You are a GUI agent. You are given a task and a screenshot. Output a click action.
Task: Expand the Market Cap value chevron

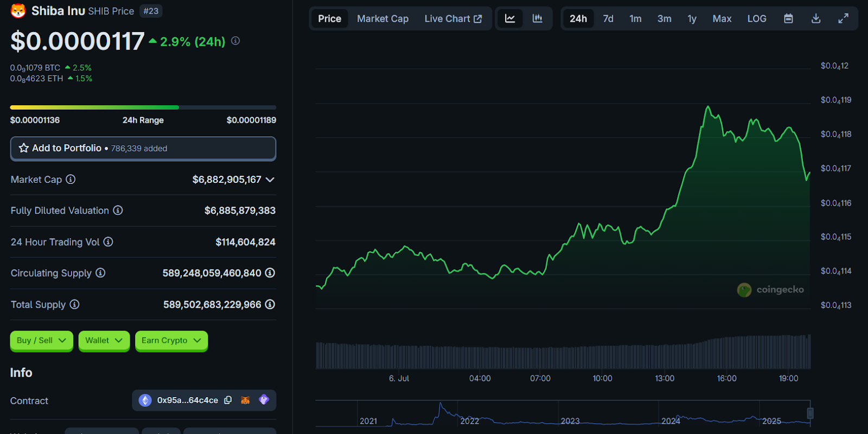click(x=270, y=180)
